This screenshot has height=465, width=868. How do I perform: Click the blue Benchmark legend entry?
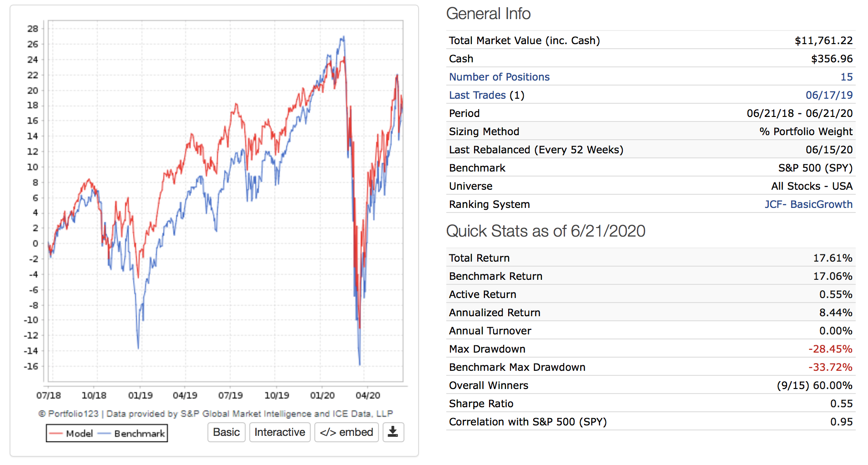[x=132, y=434]
